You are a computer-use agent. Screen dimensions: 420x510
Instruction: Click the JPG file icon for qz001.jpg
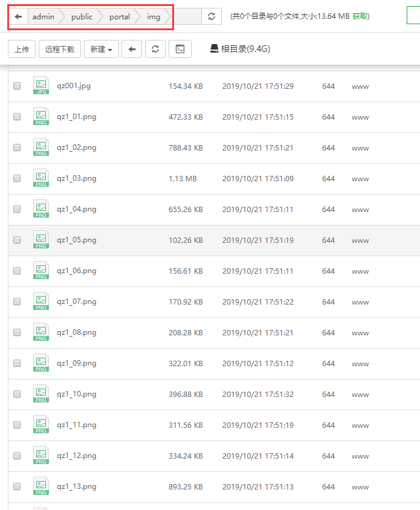41,86
